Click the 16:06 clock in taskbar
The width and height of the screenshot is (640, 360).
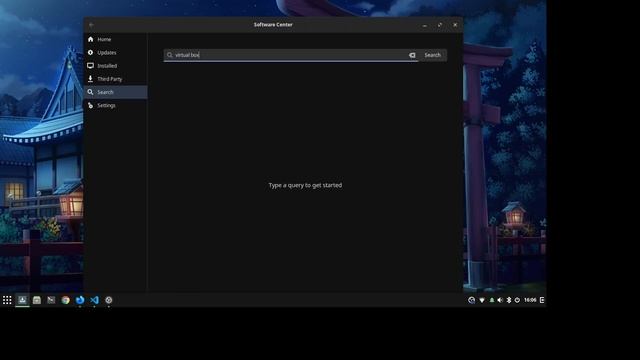pyautogui.click(x=530, y=300)
